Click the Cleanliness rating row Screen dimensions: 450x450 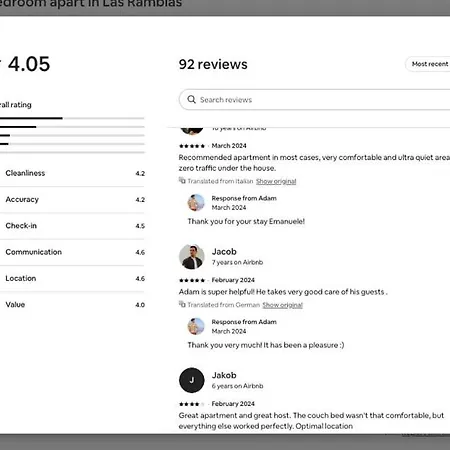click(x=72, y=173)
